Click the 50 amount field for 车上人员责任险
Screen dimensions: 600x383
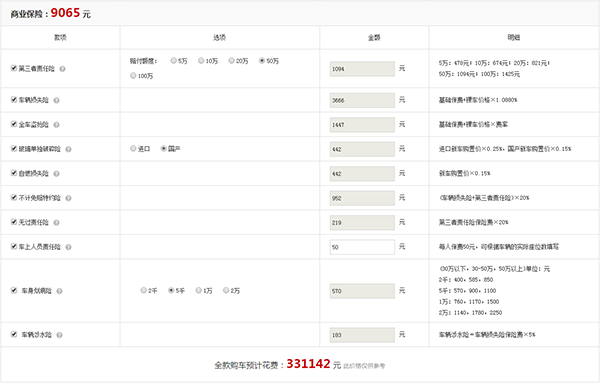pos(362,247)
